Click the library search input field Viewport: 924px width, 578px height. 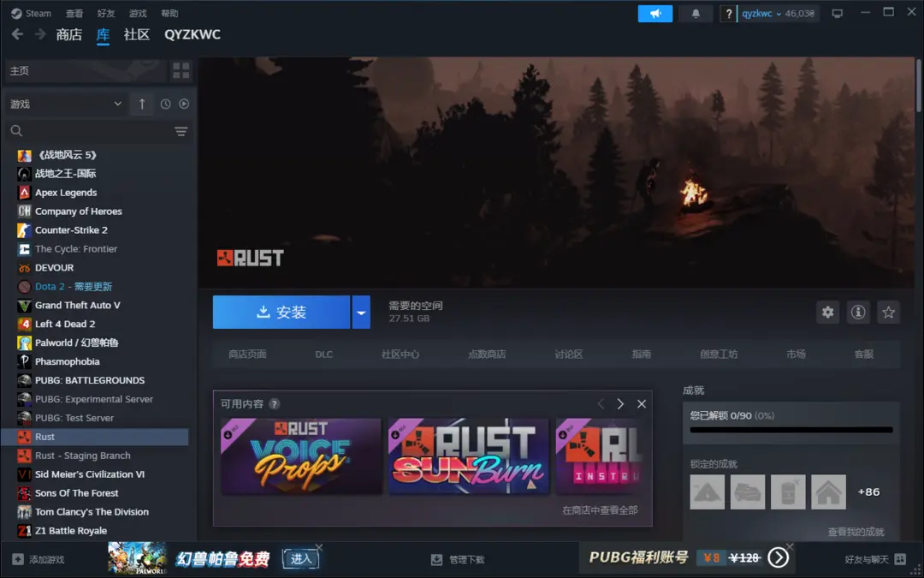[98, 131]
